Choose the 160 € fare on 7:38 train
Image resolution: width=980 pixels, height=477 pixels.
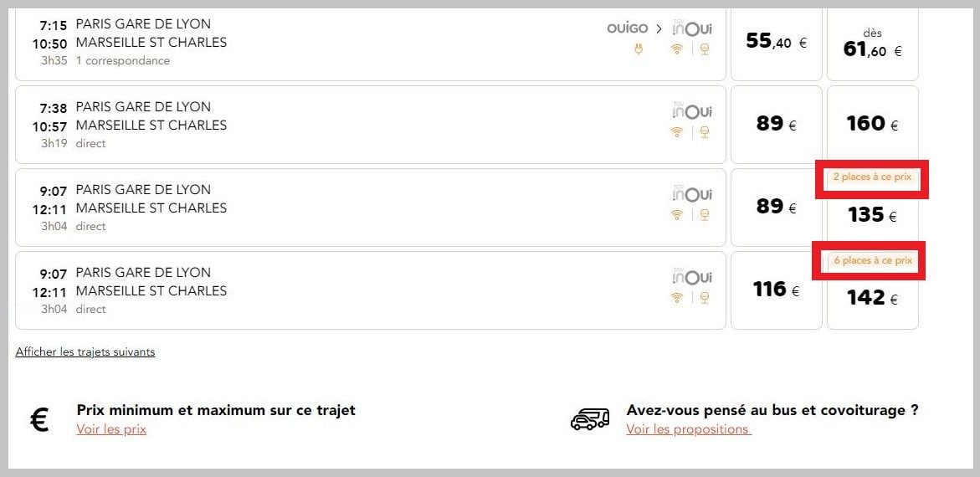[x=873, y=125]
